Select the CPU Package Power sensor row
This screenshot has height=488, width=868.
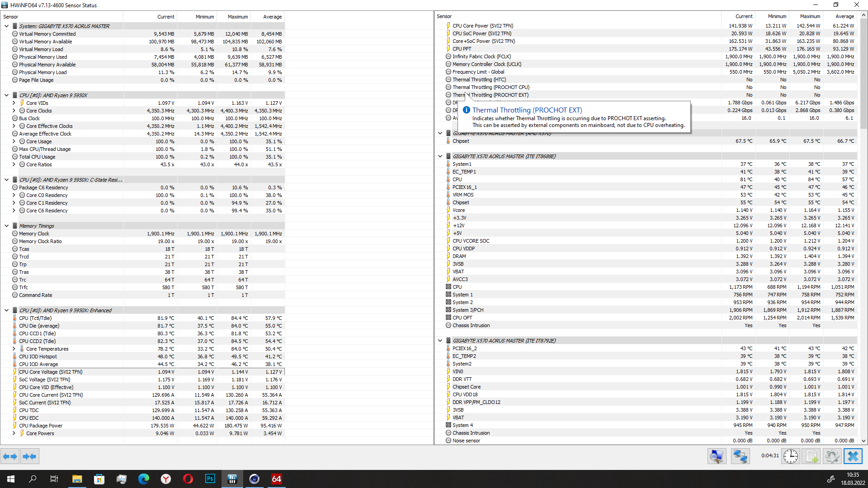coord(41,426)
